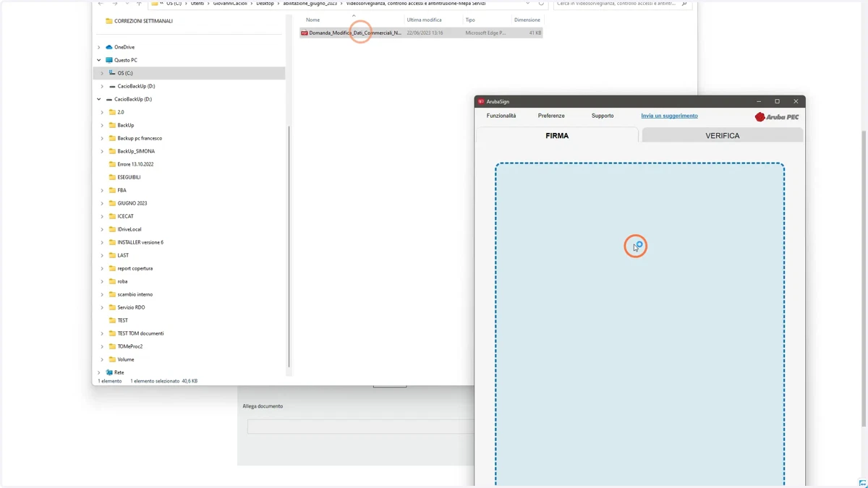The image size is (868, 488).
Task: Select the TEST TOM documenti folder
Action: (140, 333)
